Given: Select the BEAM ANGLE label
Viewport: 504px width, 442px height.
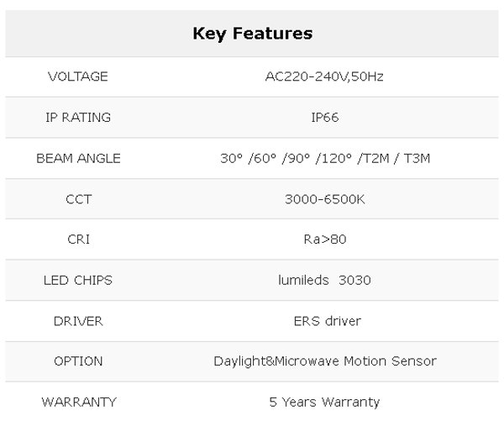Looking at the screenshot, I should click(x=78, y=158).
